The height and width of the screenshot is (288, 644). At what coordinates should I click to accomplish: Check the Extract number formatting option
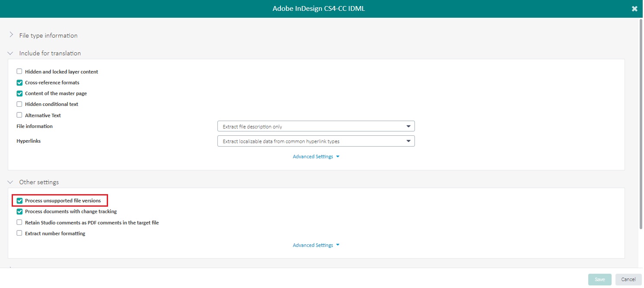point(19,233)
